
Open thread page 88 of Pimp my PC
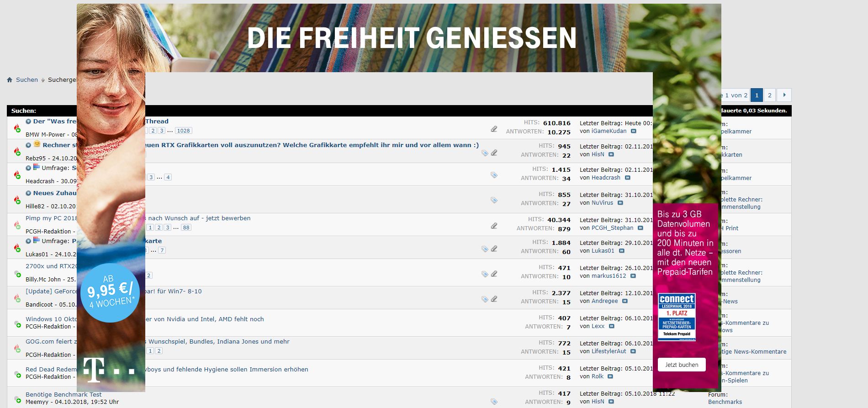point(185,228)
